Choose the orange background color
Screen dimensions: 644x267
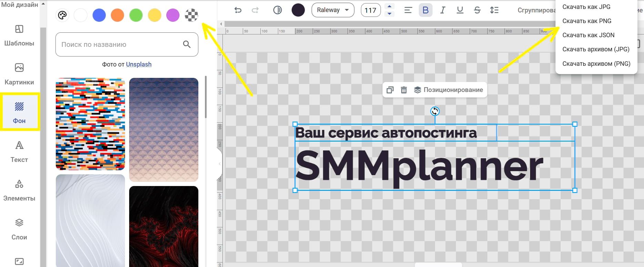[117, 15]
